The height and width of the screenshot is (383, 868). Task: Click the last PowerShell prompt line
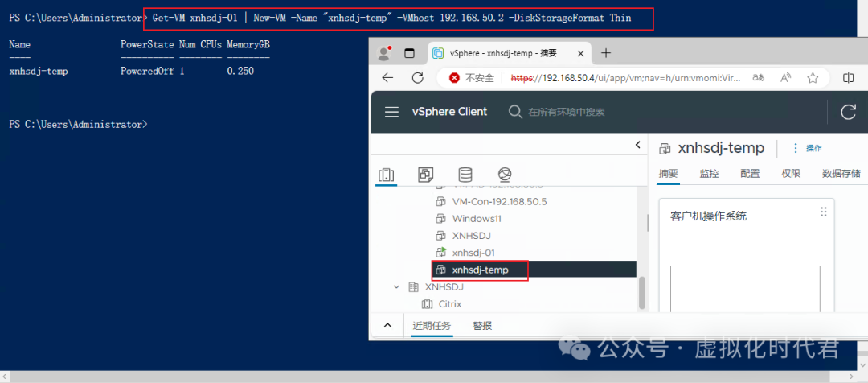click(x=78, y=125)
